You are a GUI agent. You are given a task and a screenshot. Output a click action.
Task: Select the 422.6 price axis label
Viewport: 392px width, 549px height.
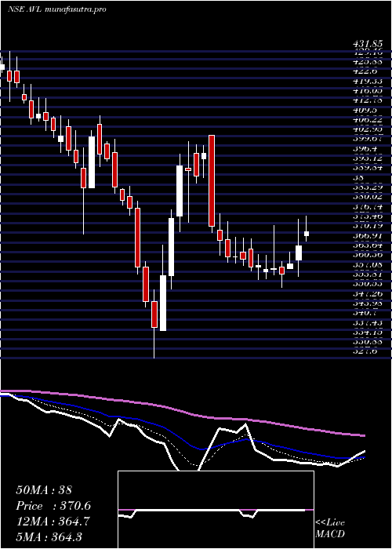tap(365, 71)
